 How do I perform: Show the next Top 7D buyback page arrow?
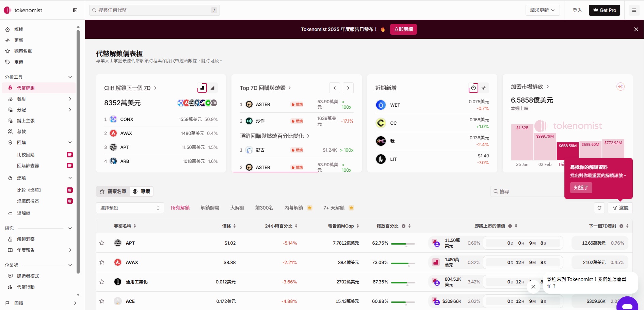pos(348,88)
